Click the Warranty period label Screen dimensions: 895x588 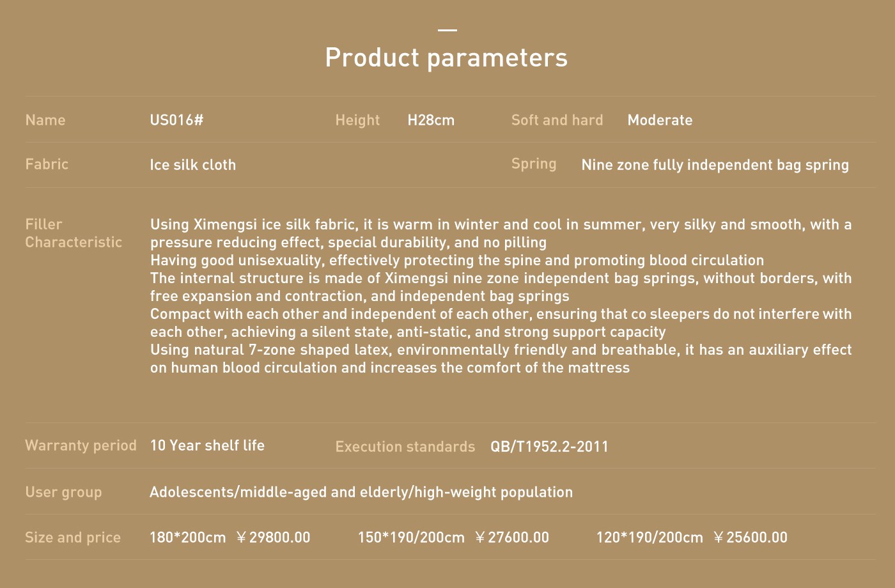click(81, 445)
